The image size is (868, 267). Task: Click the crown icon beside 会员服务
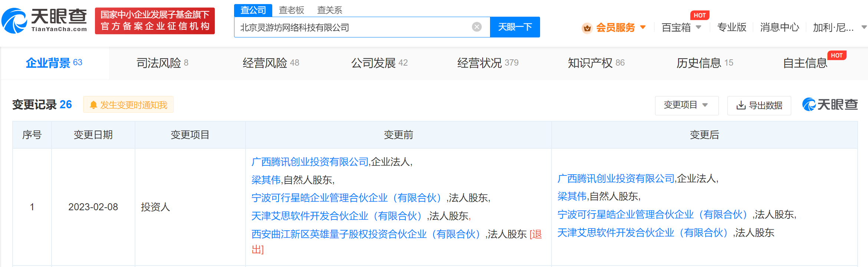coord(587,28)
